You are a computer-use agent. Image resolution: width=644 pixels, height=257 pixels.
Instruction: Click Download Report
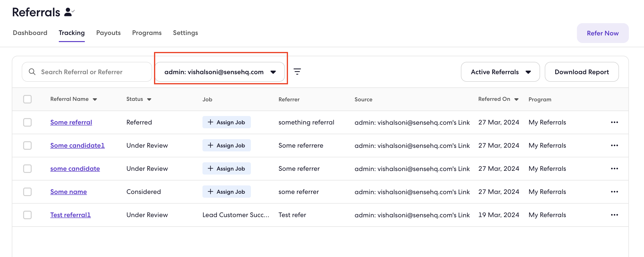(x=581, y=72)
